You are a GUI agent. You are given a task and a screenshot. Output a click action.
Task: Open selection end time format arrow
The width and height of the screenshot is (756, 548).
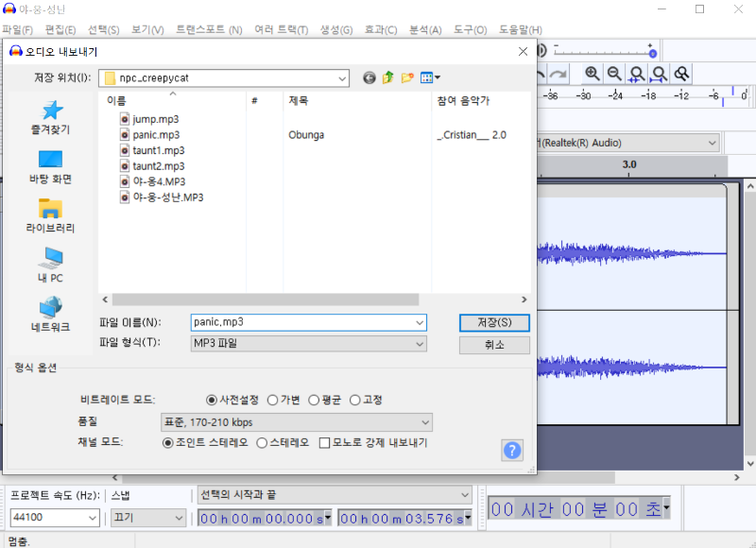[x=468, y=518]
